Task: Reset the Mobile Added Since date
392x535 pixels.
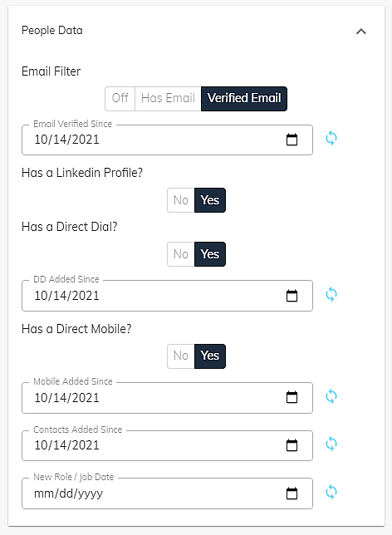Action: [x=331, y=396]
